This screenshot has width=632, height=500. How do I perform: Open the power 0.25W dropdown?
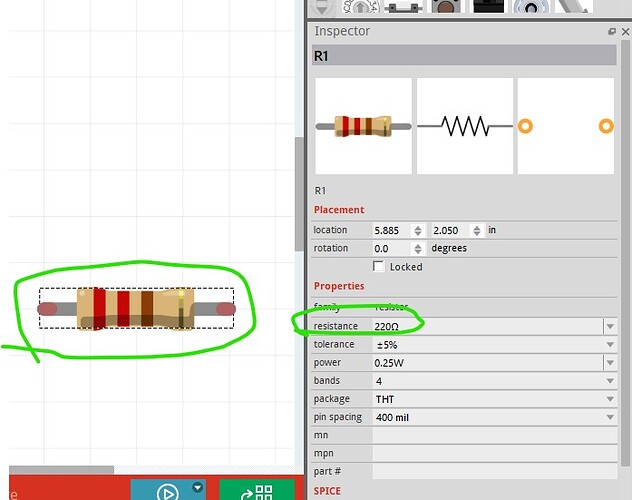point(609,363)
